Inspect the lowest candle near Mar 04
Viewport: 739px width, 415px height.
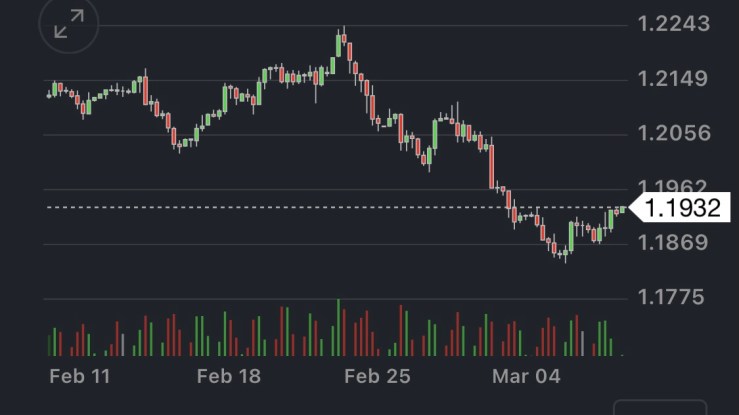(564, 254)
